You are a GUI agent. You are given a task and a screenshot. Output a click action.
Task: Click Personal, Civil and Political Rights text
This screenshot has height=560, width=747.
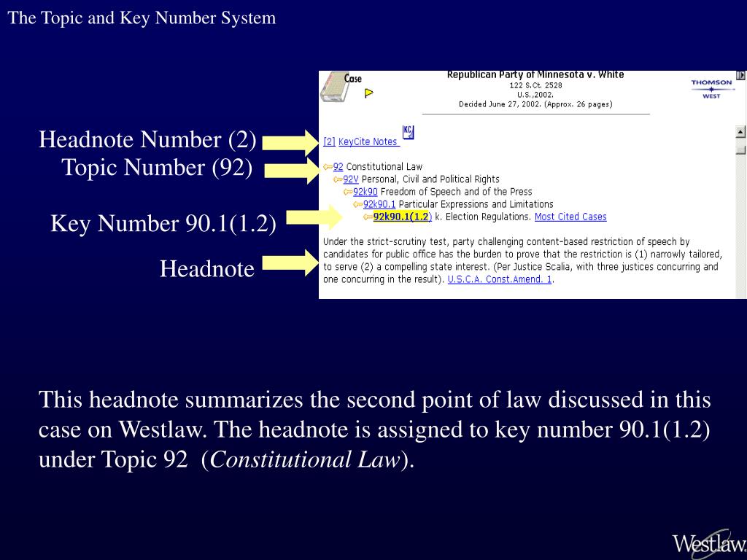pyautogui.click(x=430, y=179)
